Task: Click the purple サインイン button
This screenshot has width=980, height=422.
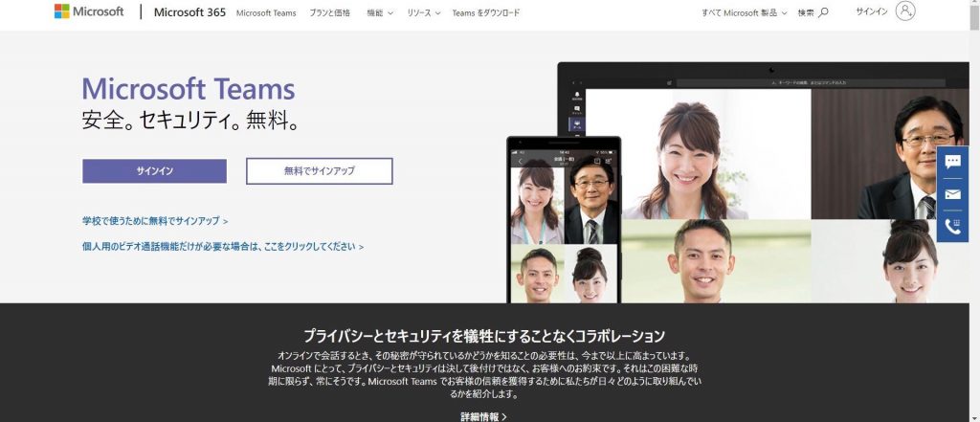Action: [x=154, y=170]
